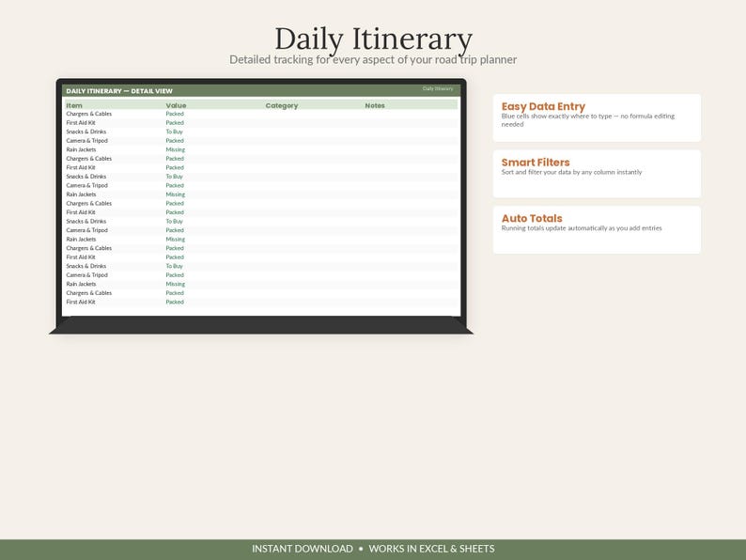Click "WORKS IN EXCEL & SHEETS" footer text
The height and width of the screenshot is (560, 746).
point(431,549)
